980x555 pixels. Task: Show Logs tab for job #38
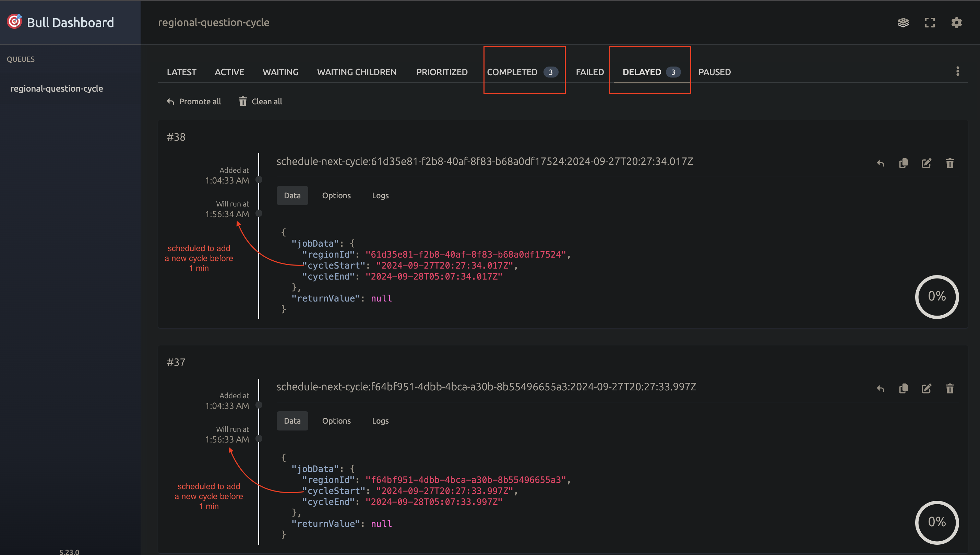coord(380,196)
